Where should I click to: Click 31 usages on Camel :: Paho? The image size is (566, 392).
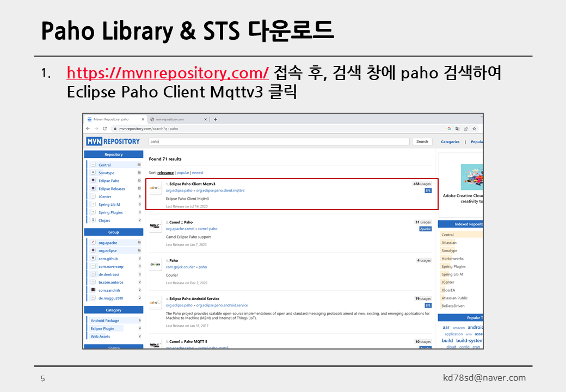point(423,222)
